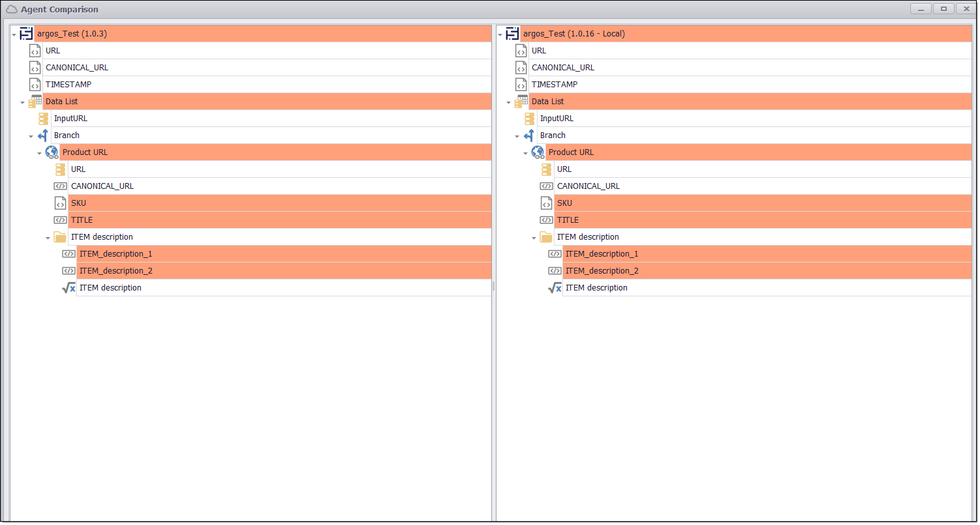Collapse the Data List node in left pane
Viewport: 980px width, 525px height.
pos(22,102)
